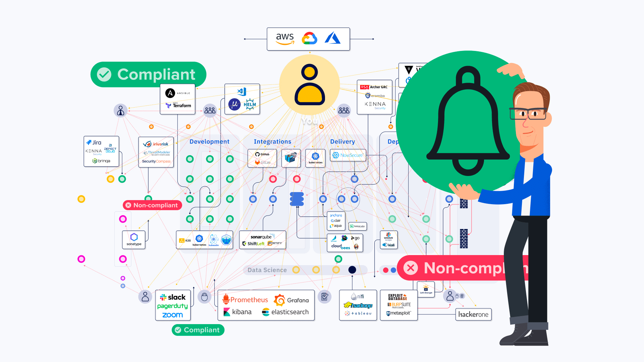
Task: Select the XebiaLabs logo
Action: [x=358, y=226]
